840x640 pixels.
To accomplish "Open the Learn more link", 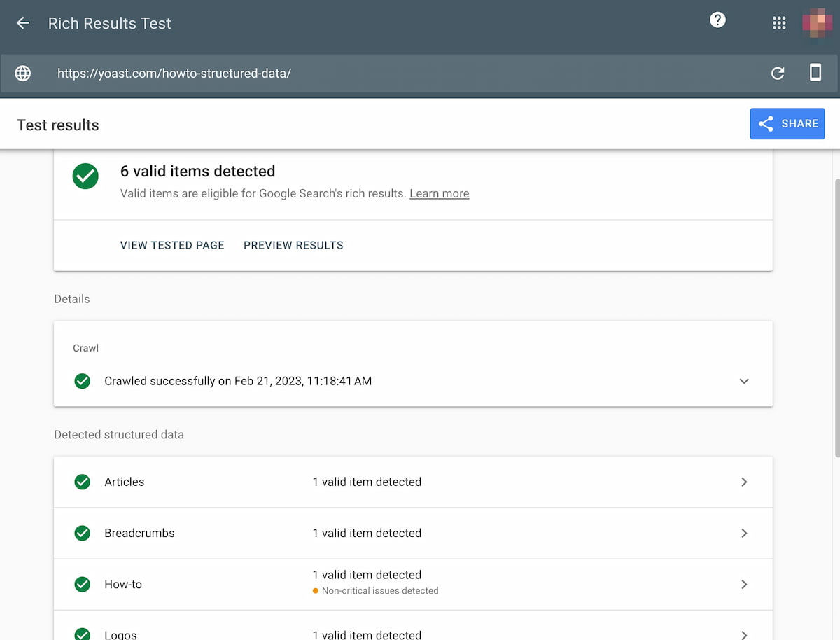I will pos(439,193).
